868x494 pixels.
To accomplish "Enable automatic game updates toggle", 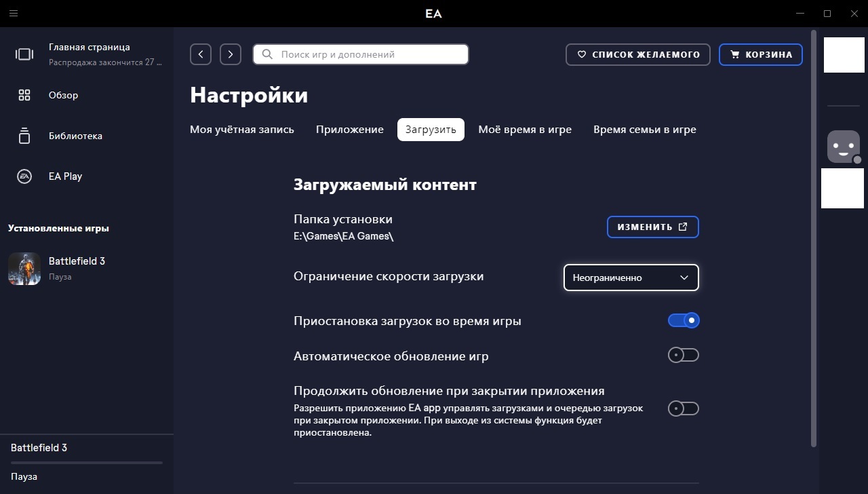I will (684, 355).
